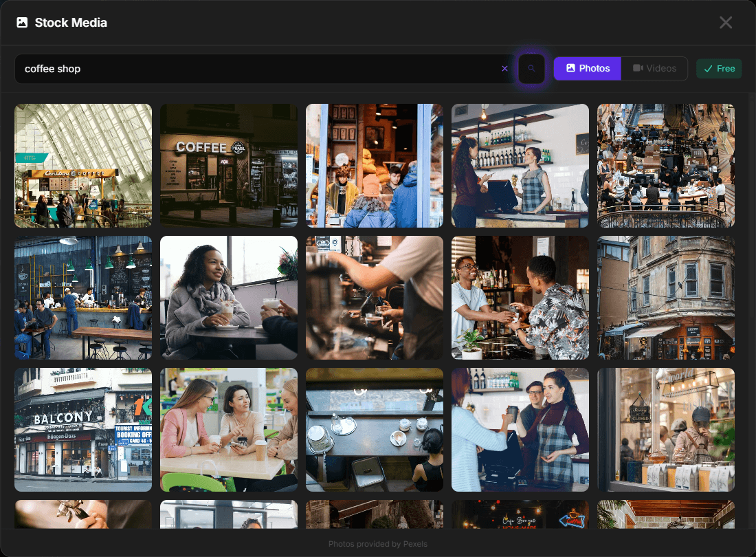Select the bottom-row photo of a person at window panels
Image resolution: width=756 pixels, height=557 pixels.
(x=229, y=514)
